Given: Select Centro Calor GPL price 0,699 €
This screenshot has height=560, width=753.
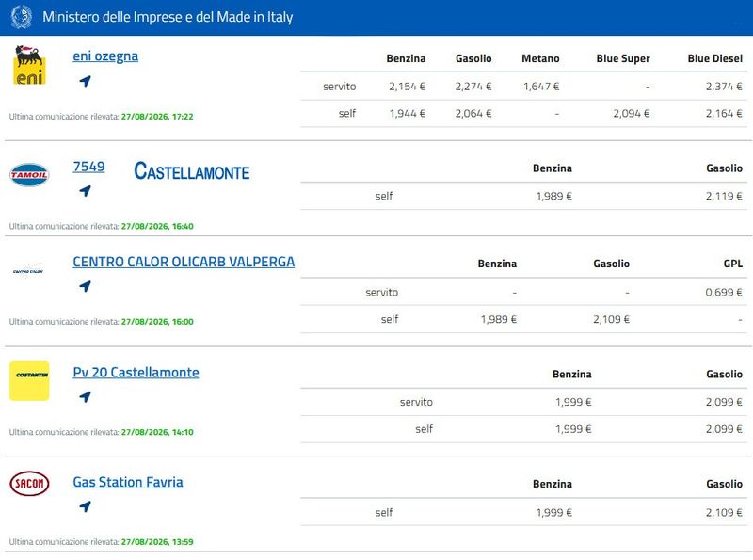Looking at the screenshot, I should click(x=724, y=292).
